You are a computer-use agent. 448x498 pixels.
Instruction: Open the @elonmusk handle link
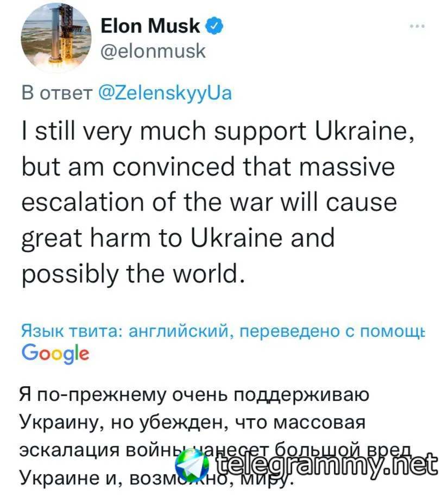point(153,51)
